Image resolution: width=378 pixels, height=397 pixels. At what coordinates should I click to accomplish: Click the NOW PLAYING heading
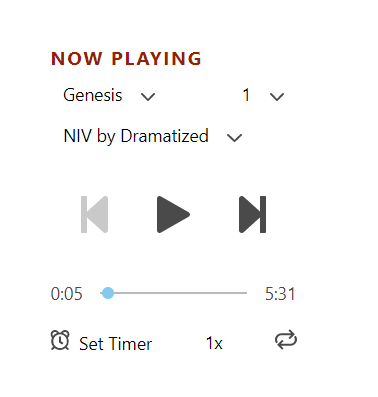coord(126,59)
